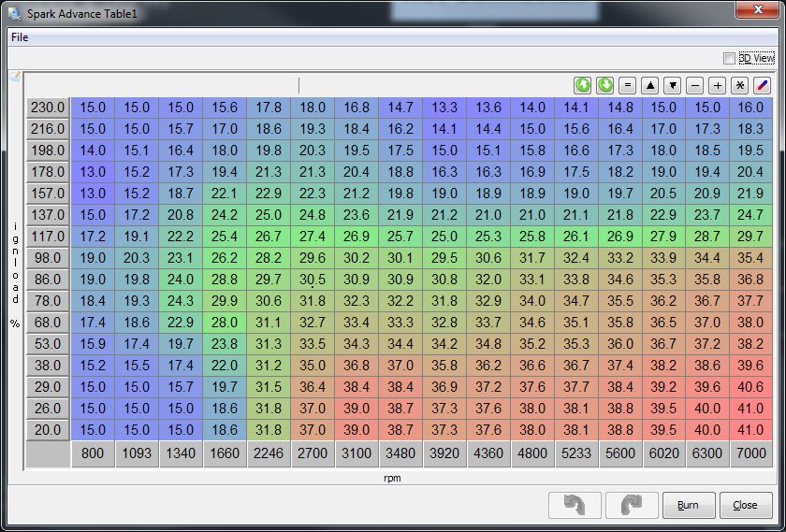Click the equals (set value) icon
The width and height of the screenshot is (786, 532).
click(628, 85)
